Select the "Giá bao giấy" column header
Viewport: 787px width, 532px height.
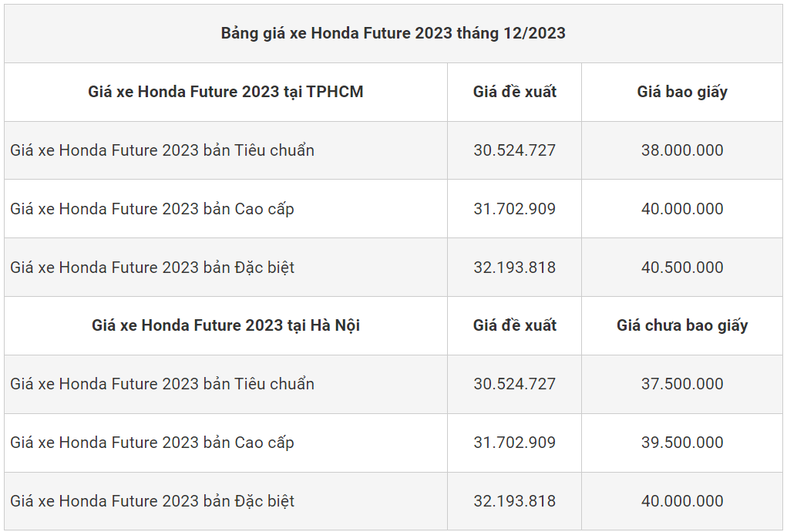pyautogui.click(x=682, y=92)
